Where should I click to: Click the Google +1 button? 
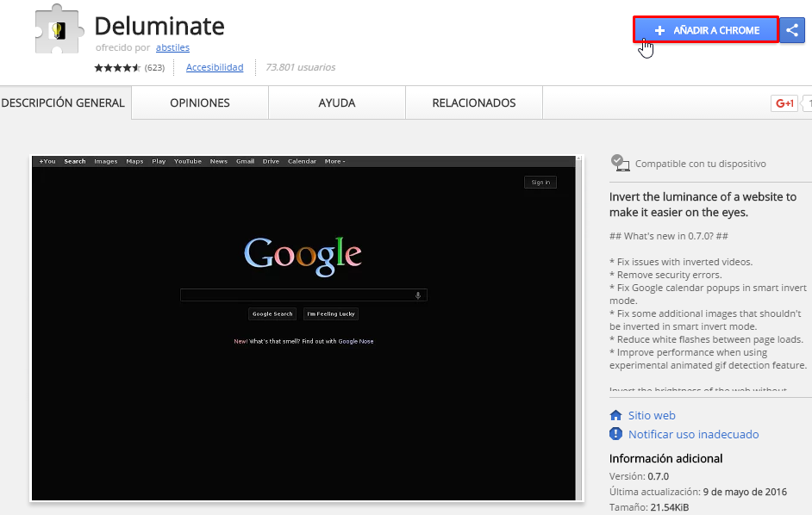click(x=784, y=103)
